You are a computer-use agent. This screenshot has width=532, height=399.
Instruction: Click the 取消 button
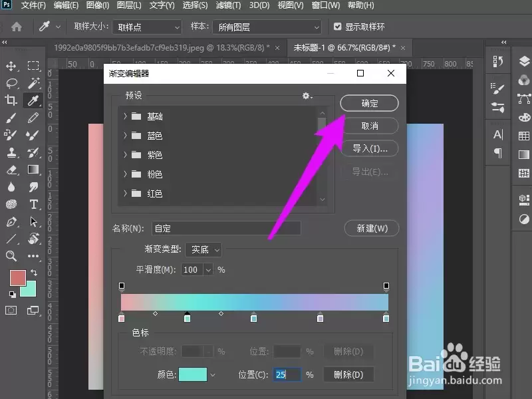(x=370, y=126)
